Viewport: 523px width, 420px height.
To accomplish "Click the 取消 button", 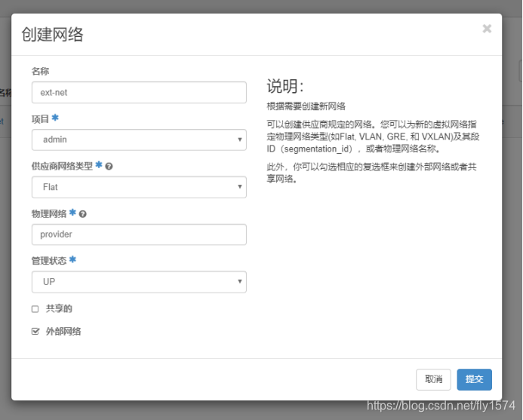I will [x=433, y=379].
